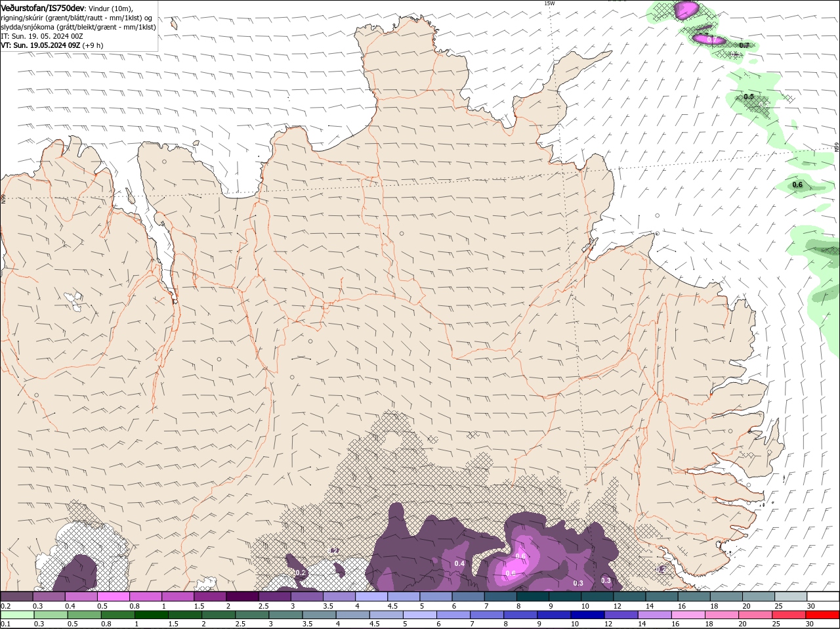Click the small island north of the coast, top-left

(175, 24)
